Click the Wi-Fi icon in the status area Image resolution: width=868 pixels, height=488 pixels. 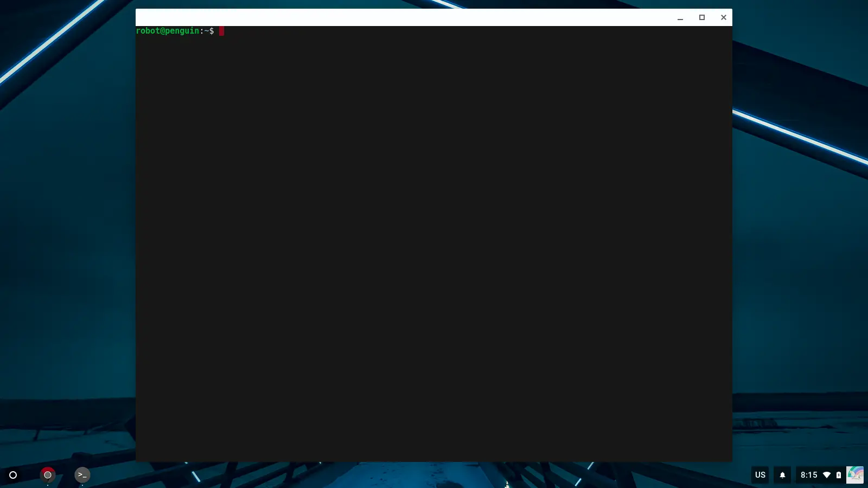[827, 475]
